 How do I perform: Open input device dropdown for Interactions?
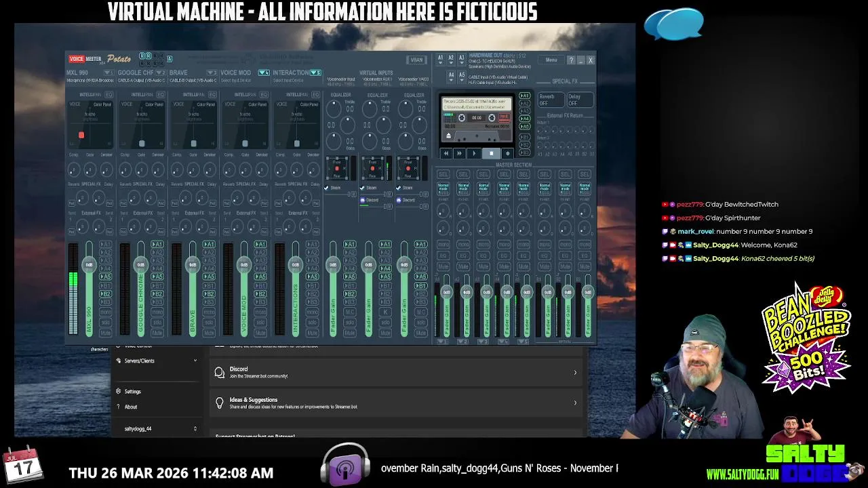point(315,73)
